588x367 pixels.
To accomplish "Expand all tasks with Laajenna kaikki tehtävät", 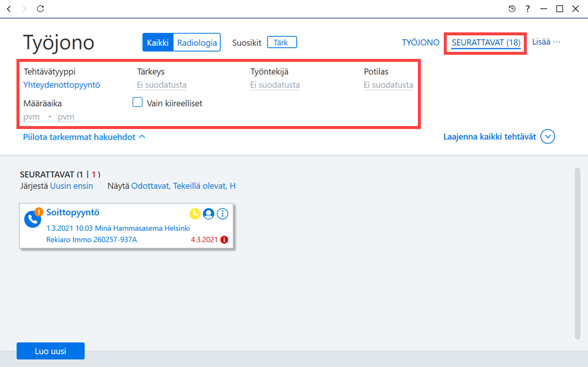I will [499, 137].
